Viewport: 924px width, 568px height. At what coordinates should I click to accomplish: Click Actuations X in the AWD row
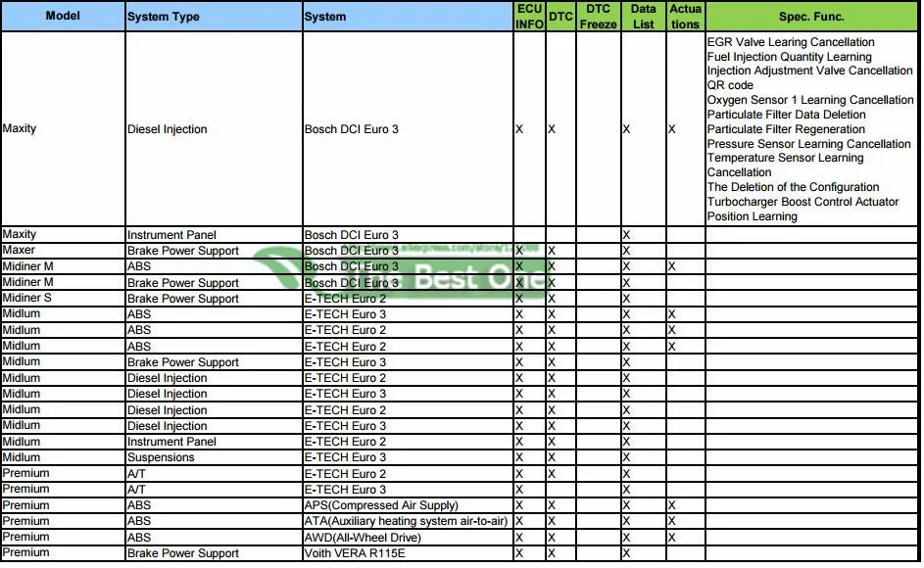click(672, 538)
